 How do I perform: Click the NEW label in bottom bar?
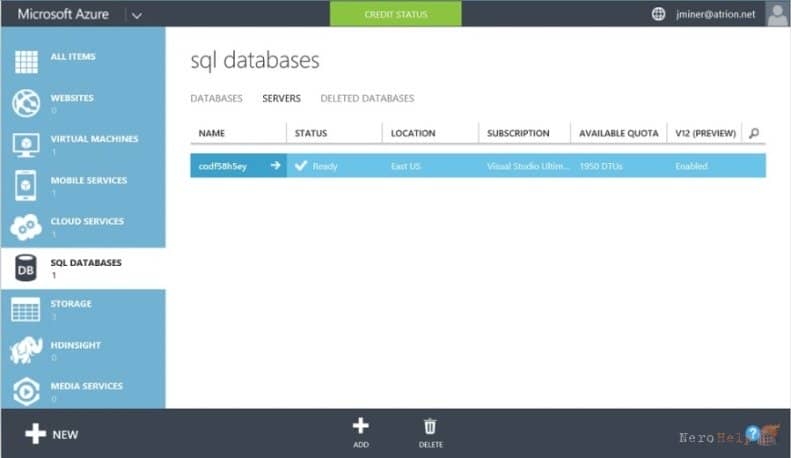click(x=66, y=434)
